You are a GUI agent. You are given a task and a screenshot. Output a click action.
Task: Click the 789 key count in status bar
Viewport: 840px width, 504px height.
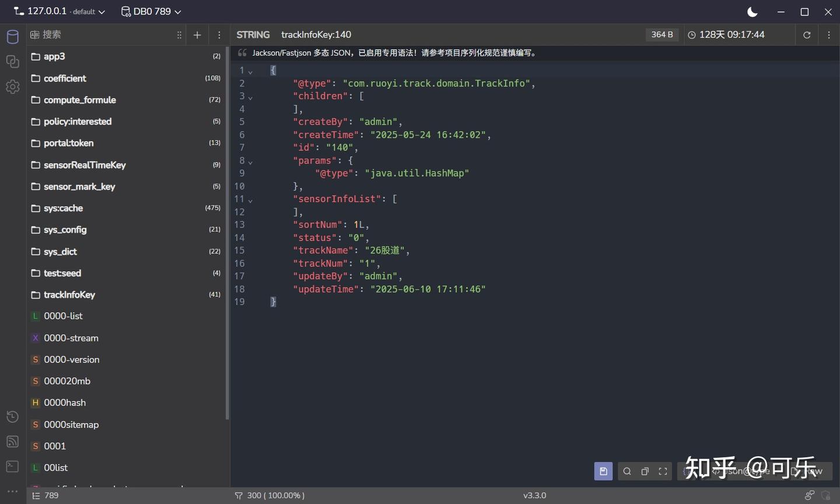(45, 495)
